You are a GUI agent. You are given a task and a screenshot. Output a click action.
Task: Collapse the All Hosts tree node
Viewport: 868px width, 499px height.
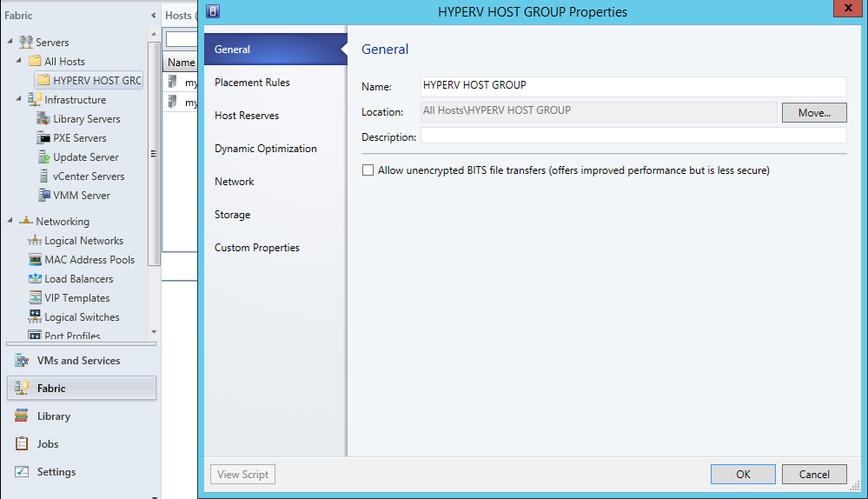click(x=19, y=60)
